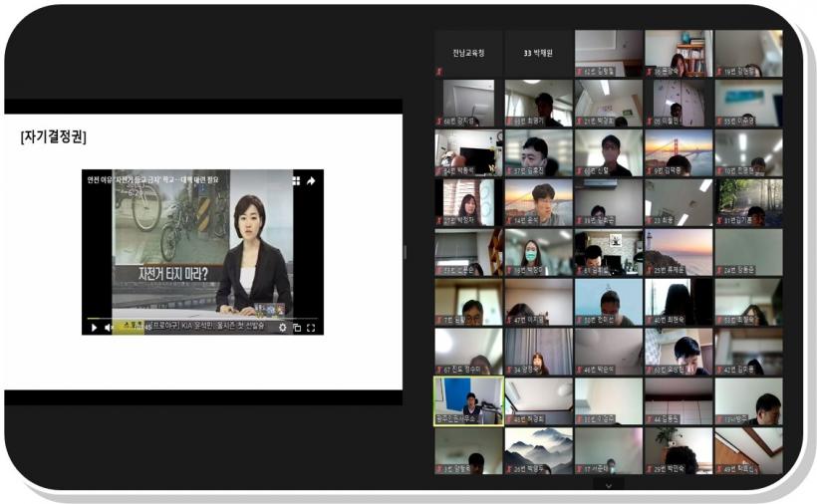Select the 전남교육청 participant tile

(468, 53)
